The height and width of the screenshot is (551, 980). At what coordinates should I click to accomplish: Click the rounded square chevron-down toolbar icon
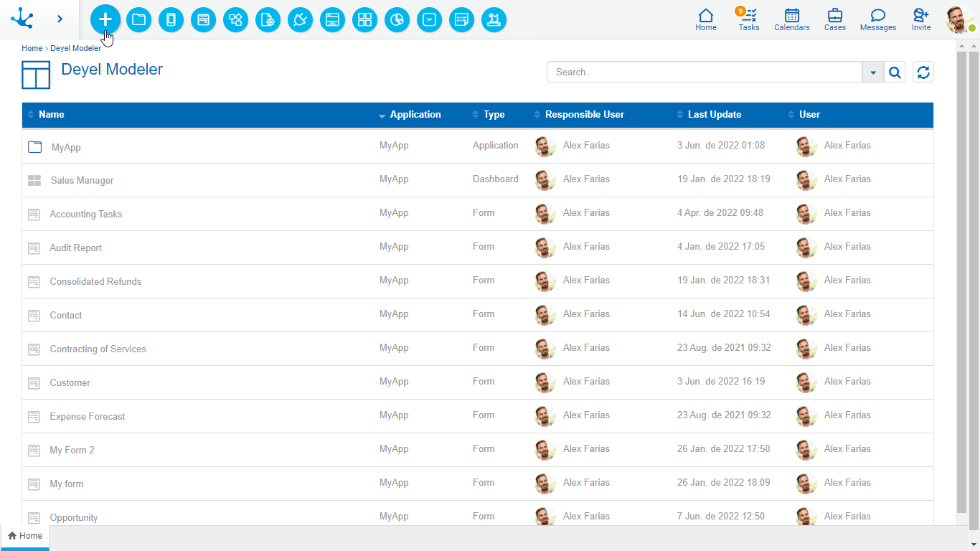tap(429, 20)
